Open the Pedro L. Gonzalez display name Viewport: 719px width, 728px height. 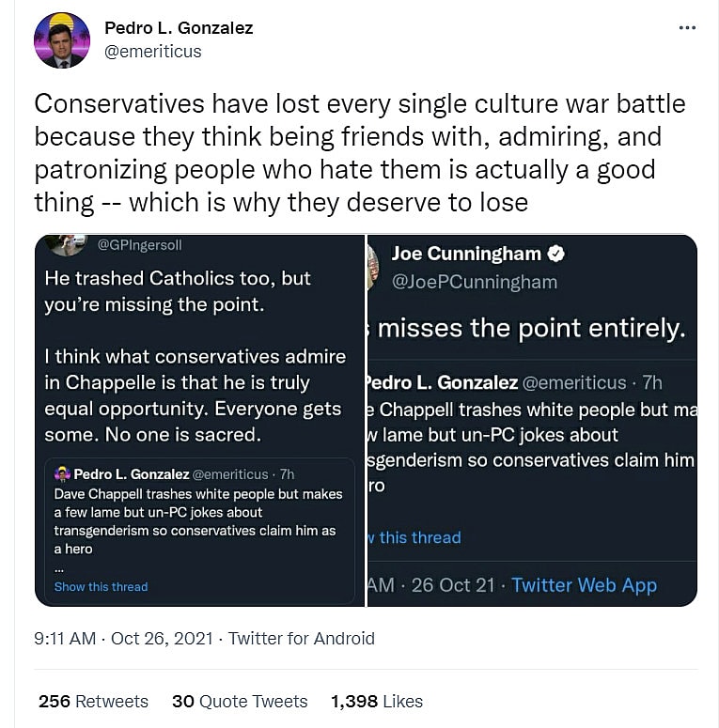click(x=179, y=28)
